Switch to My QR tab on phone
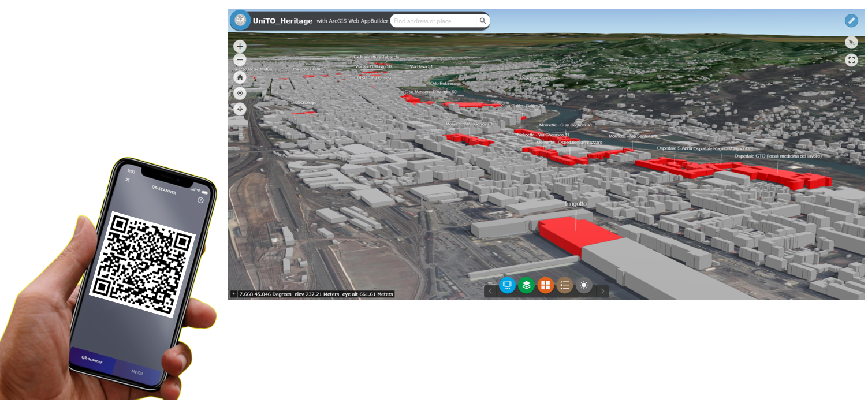The image size is (868, 403). click(x=137, y=372)
